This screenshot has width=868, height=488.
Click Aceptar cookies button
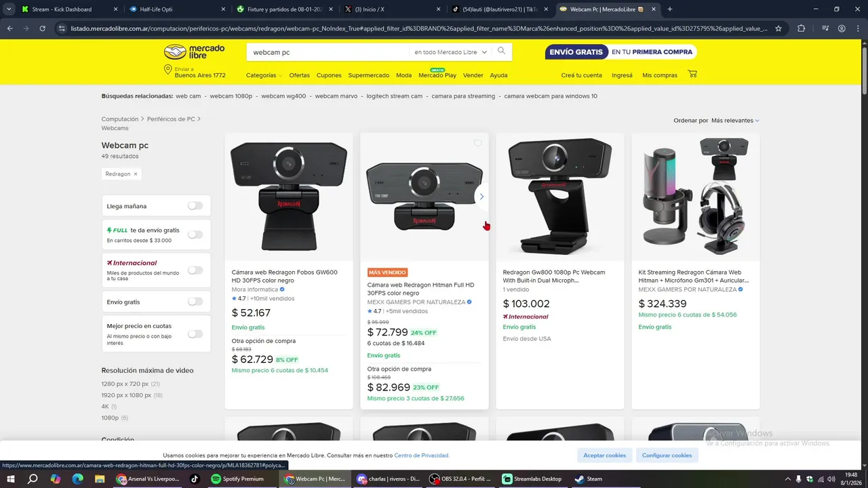click(x=605, y=455)
